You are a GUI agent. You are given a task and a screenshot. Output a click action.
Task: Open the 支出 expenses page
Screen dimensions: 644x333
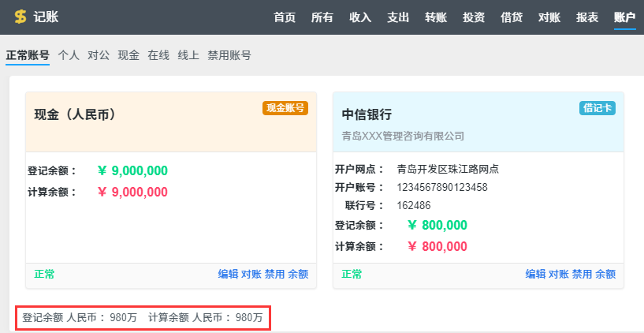point(398,17)
